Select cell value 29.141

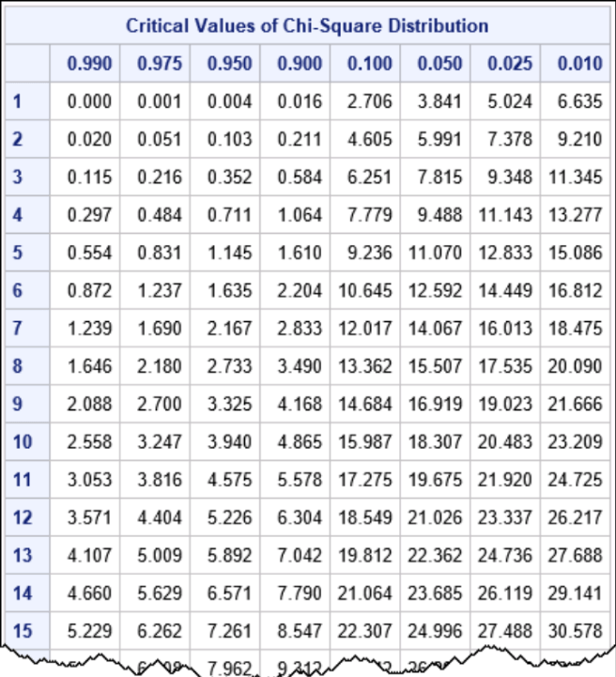(x=575, y=592)
